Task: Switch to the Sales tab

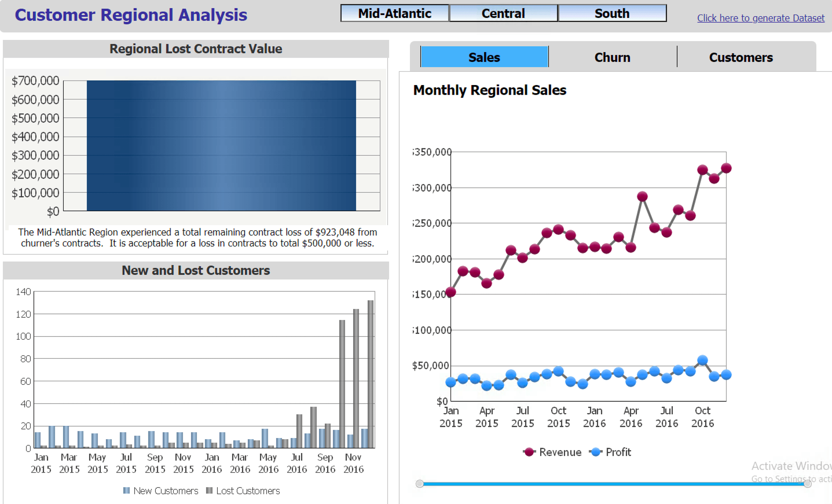Action: point(484,57)
